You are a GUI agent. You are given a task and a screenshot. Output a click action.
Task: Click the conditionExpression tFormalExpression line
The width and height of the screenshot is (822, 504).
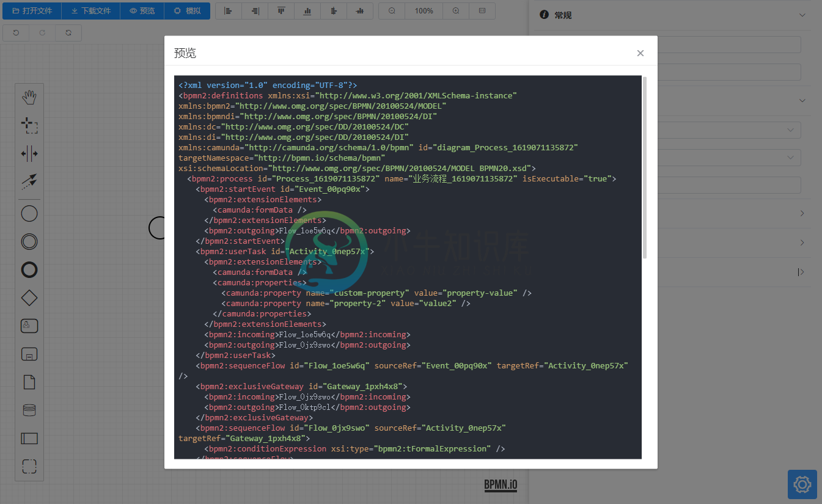pyautogui.click(x=354, y=449)
